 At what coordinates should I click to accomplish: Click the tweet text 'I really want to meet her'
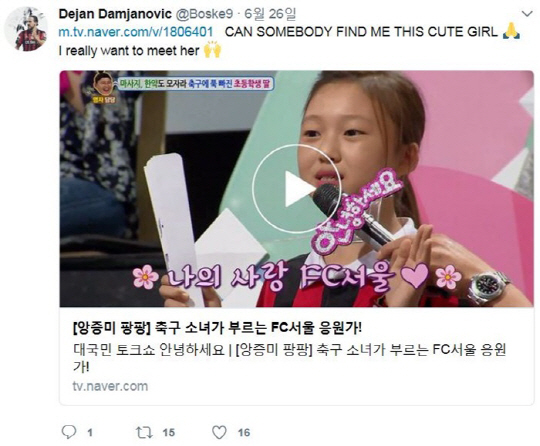pyautogui.click(x=129, y=51)
